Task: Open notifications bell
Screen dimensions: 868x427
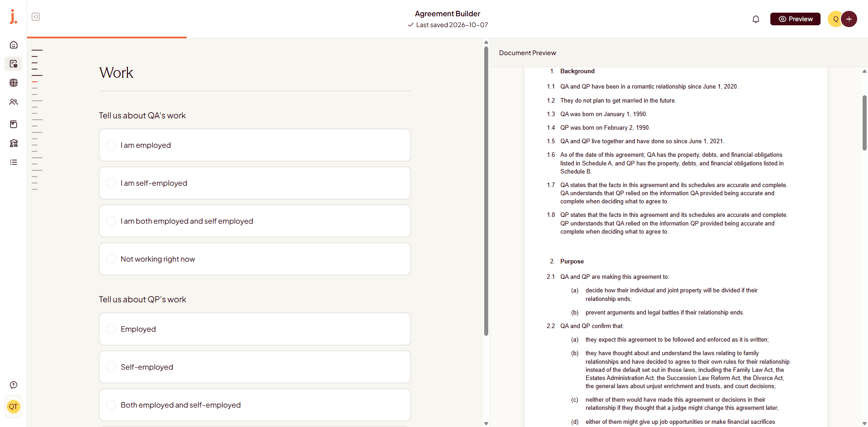Action: coord(756,19)
